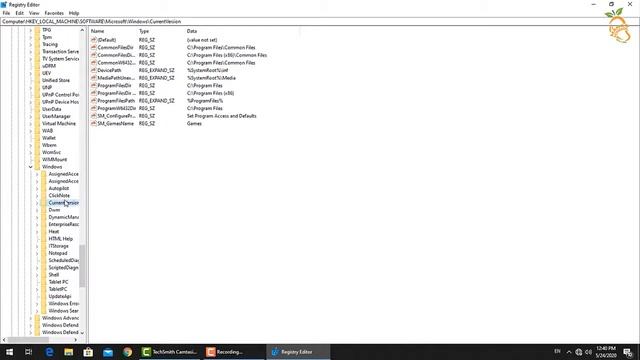Click tree horizontal scrollbar right arrow
Viewport: 640px width, 360px height.
click(x=76, y=340)
